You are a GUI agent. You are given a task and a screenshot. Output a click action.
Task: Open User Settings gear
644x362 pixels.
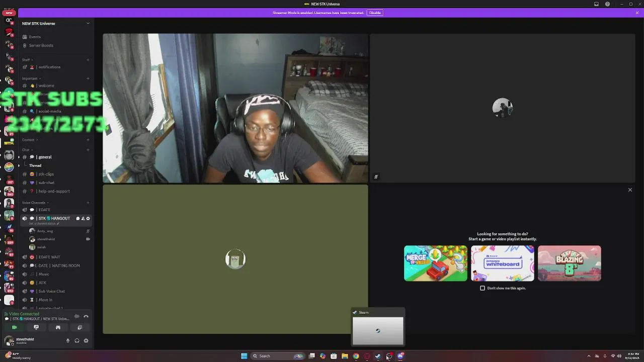86,340
